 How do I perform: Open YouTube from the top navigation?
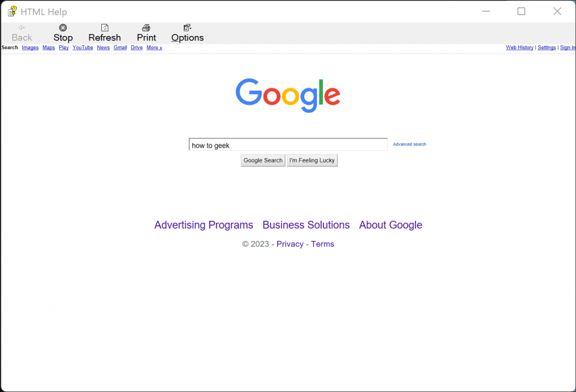(82, 48)
